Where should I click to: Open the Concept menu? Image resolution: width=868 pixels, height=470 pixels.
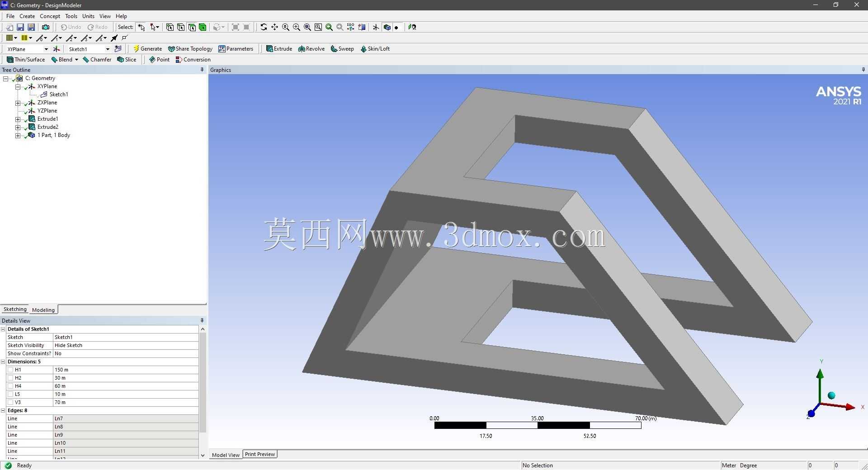pyautogui.click(x=50, y=16)
